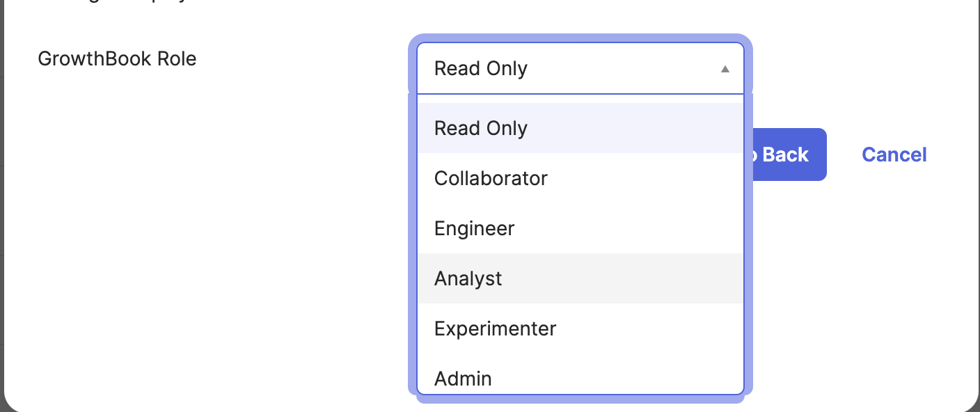
Task: Set role to Analyst in open menu
Action: [x=580, y=278]
